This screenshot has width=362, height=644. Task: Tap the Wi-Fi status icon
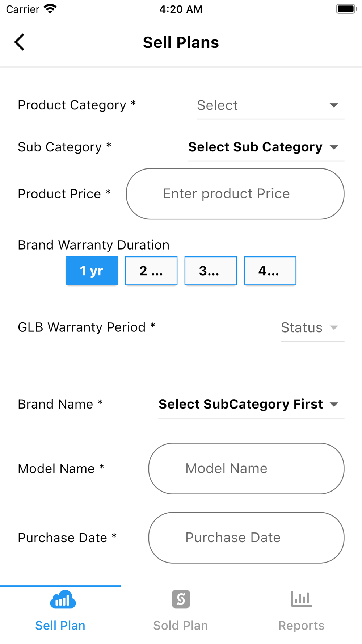(50, 9)
